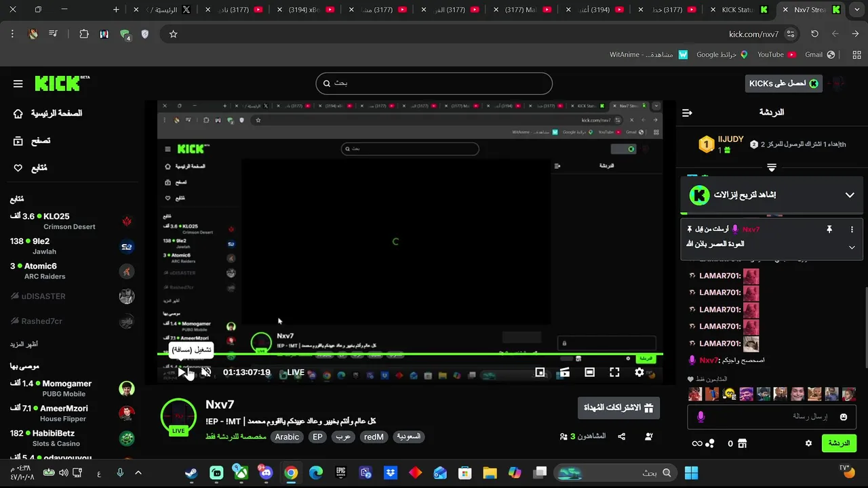
Task: Open تصفح (Browse) in sidebar
Action: click(x=31, y=141)
